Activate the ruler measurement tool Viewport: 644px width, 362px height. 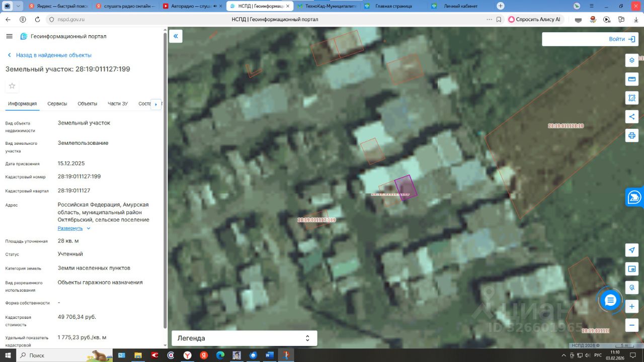click(x=631, y=79)
